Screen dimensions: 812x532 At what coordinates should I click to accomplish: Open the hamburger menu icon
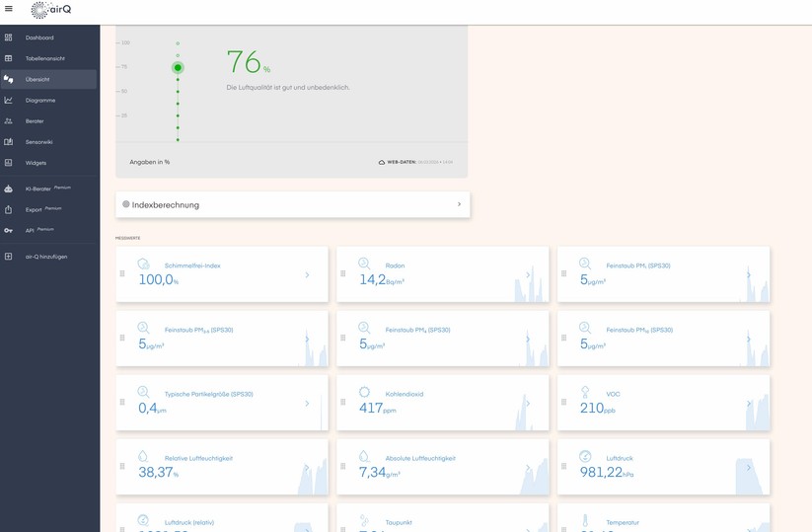[x=9, y=9]
